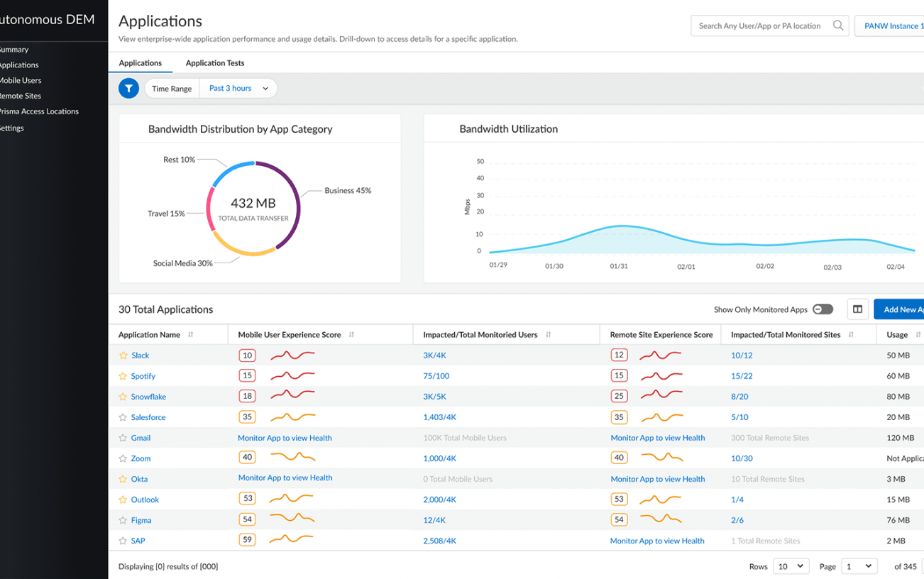Star the Gmail application
Image resolution: width=924 pixels, height=579 pixels.
pyautogui.click(x=121, y=437)
